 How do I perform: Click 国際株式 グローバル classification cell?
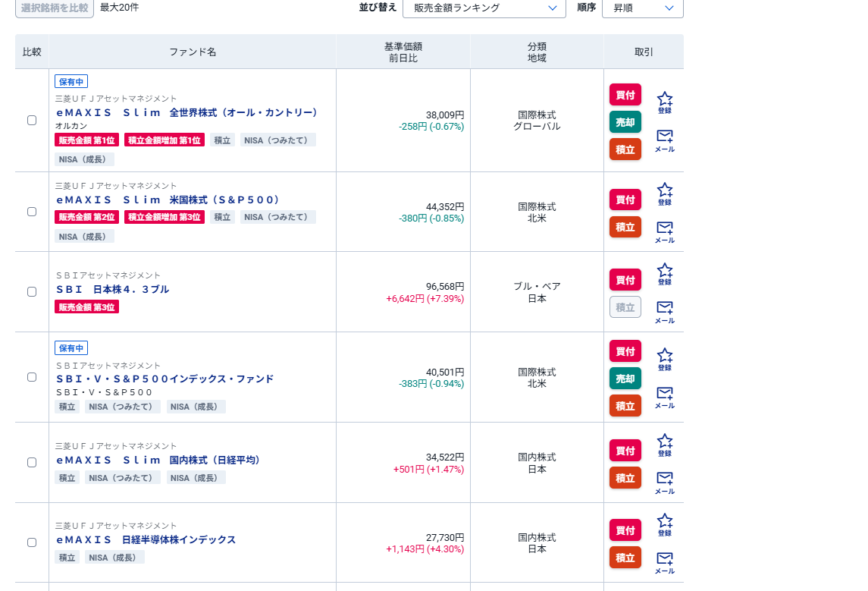coord(537,121)
